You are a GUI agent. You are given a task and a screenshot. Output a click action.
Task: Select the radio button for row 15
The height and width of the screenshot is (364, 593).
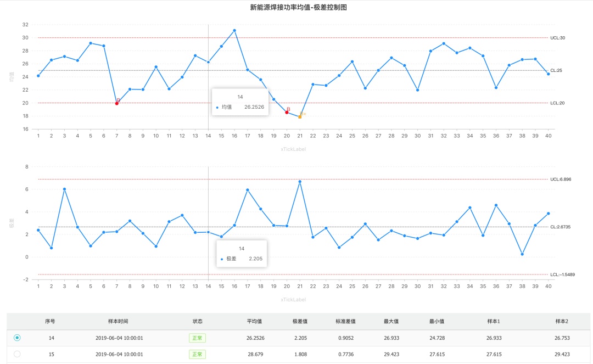point(17,354)
